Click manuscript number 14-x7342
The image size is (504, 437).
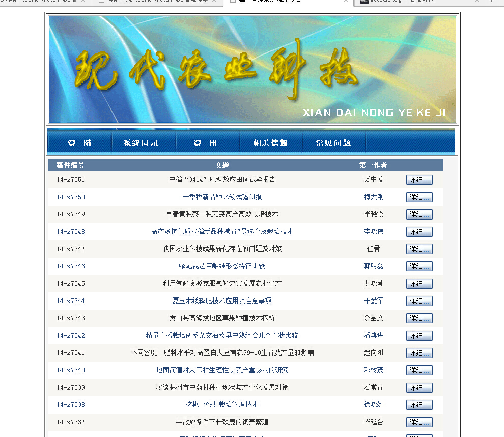point(71,336)
